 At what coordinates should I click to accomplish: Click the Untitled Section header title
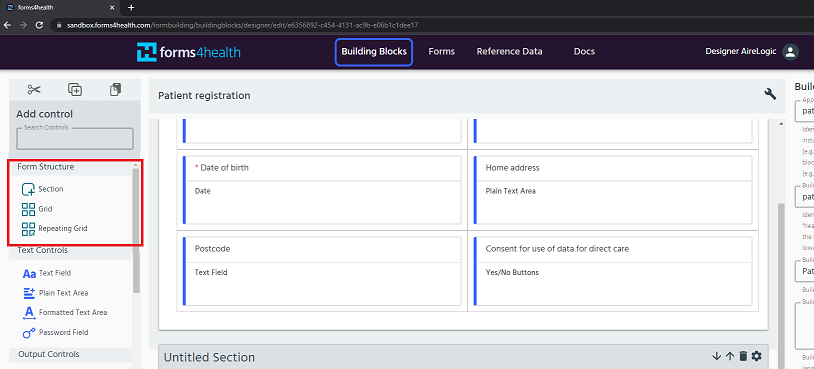point(209,357)
